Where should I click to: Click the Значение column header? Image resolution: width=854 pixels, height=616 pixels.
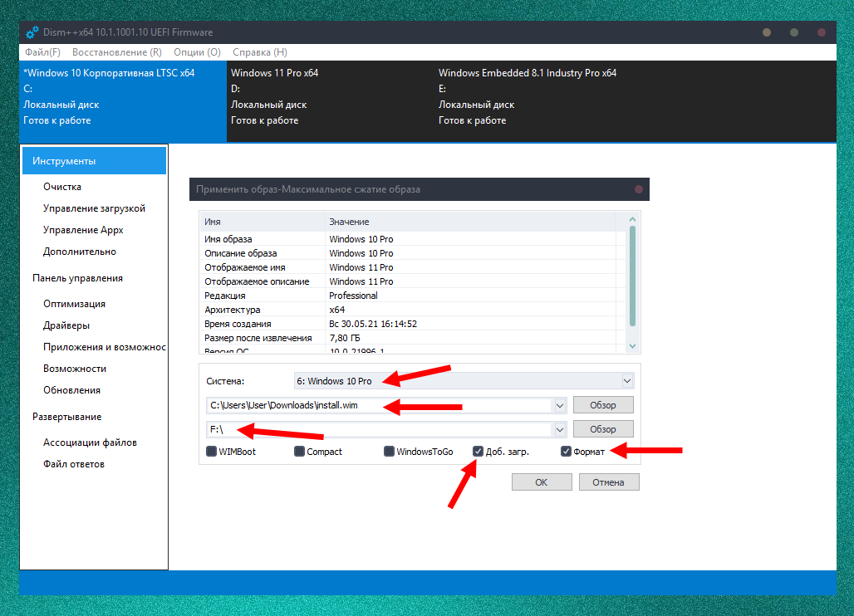[x=470, y=222]
